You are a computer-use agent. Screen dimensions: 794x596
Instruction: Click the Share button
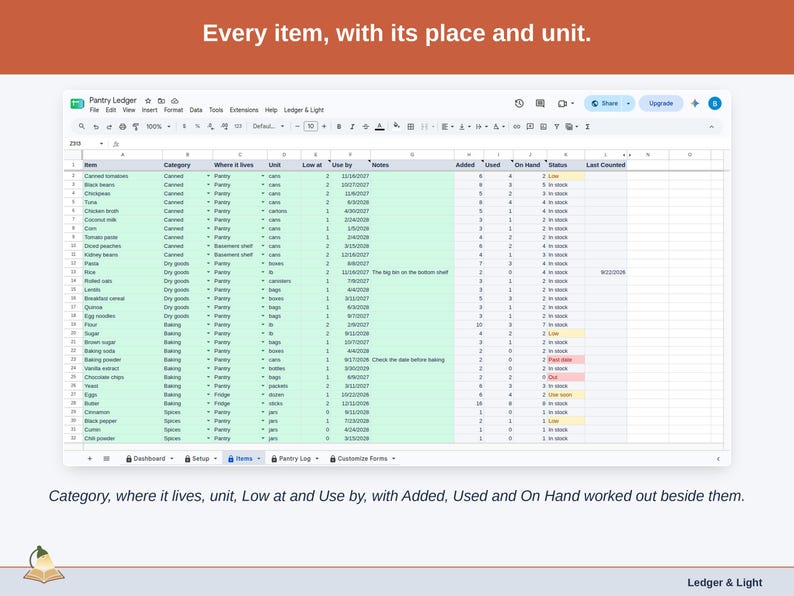(605, 103)
